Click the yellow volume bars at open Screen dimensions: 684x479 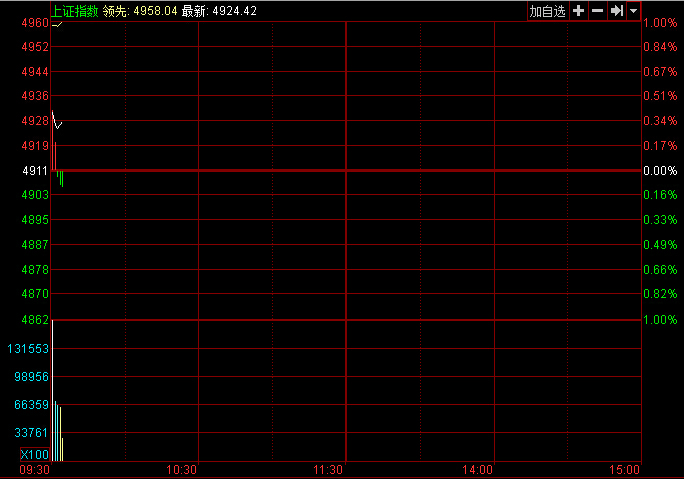[x=57, y=432]
